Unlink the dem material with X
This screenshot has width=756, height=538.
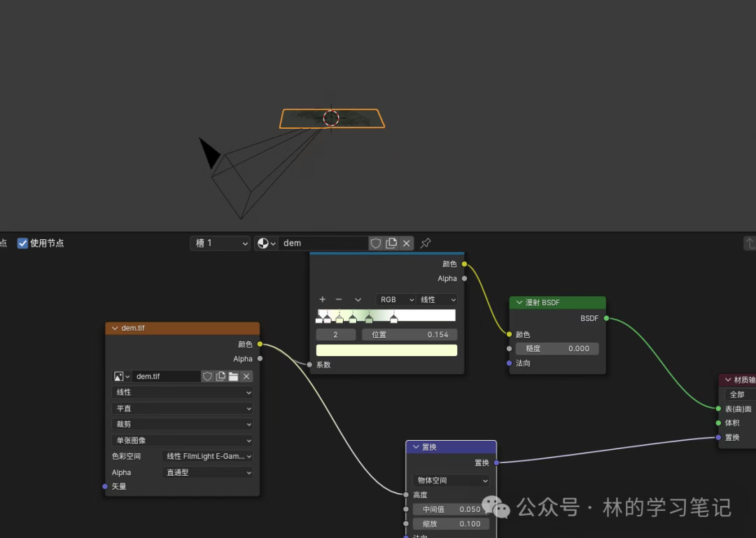click(x=406, y=243)
